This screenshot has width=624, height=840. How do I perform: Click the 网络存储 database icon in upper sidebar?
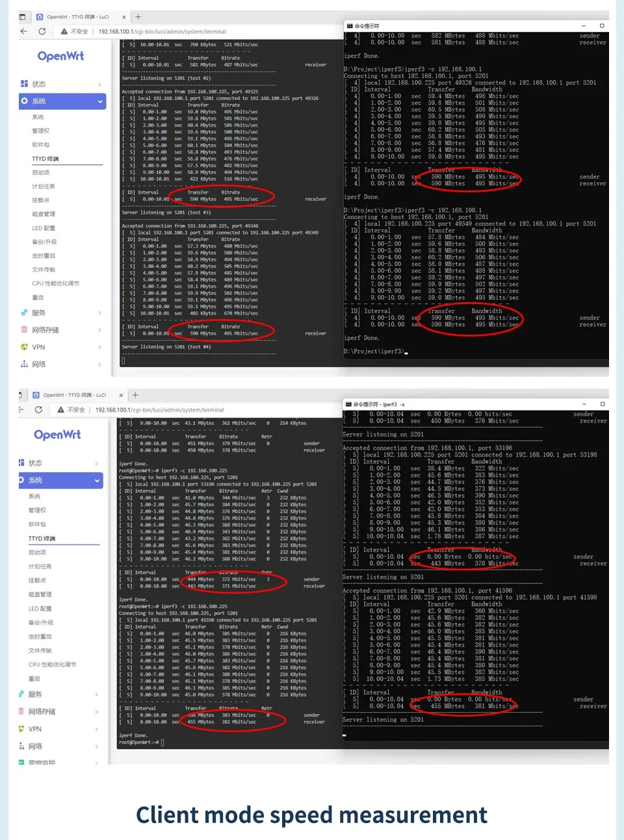point(24,330)
